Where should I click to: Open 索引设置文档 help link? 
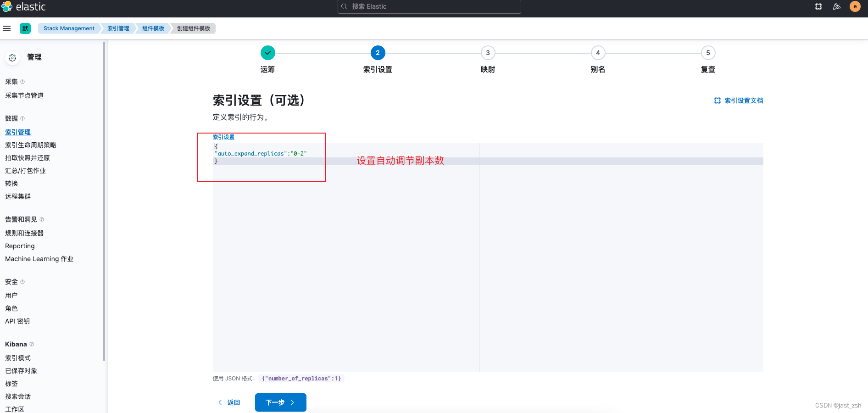739,100
